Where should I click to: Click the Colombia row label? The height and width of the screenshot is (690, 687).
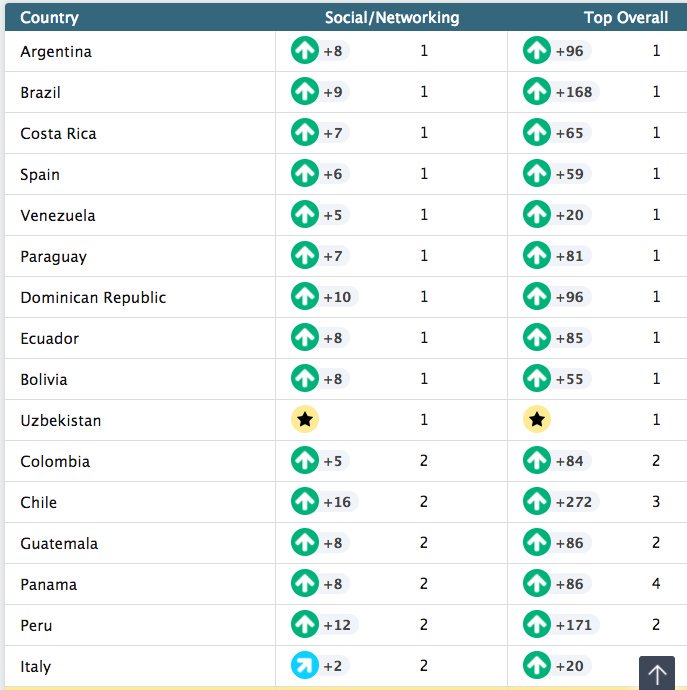coord(55,462)
